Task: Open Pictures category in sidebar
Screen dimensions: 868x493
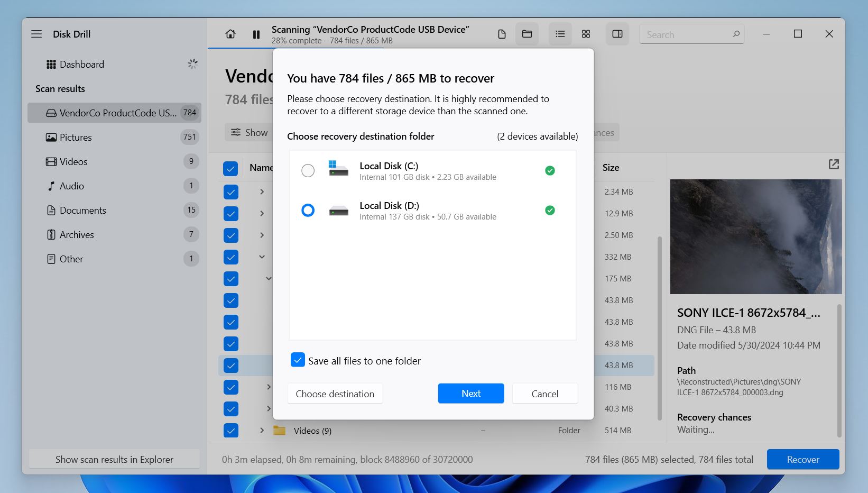Action: (x=76, y=138)
